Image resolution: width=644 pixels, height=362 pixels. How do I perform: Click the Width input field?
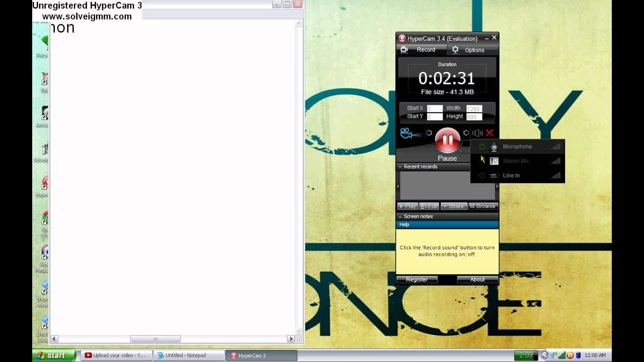(474, 109)
